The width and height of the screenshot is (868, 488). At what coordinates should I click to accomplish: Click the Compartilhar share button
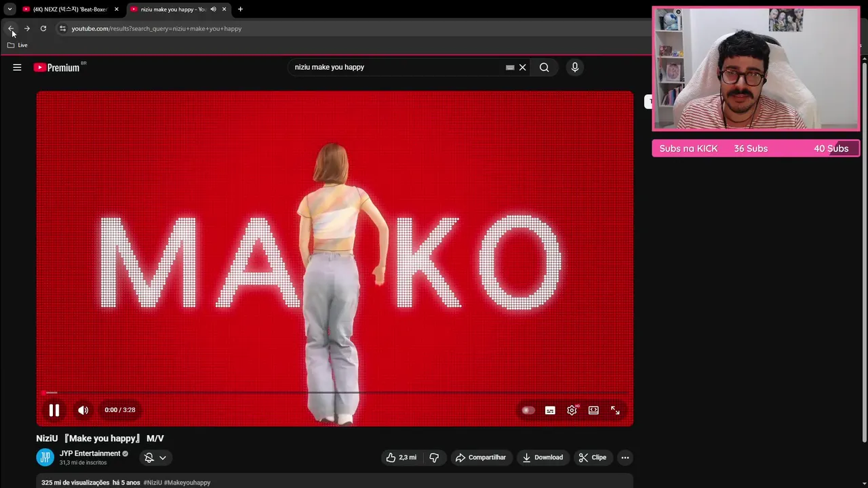481,457
